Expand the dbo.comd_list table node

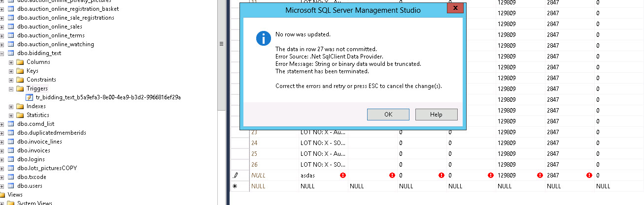click(2, 124)
